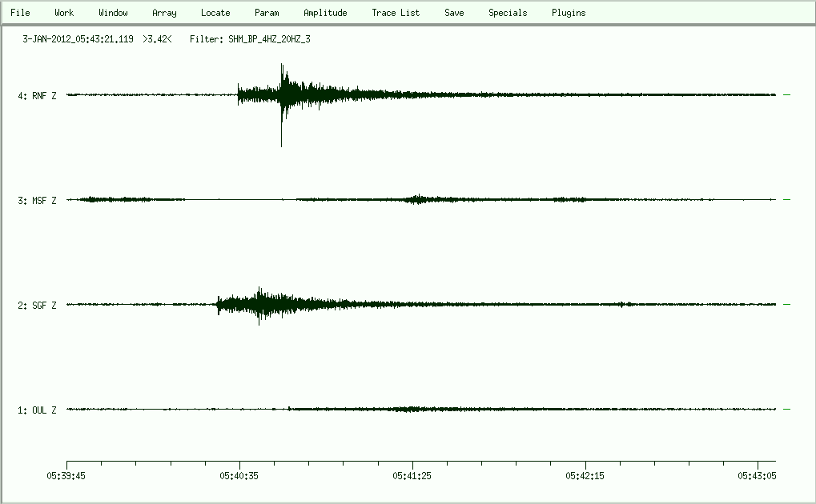Open the Trace List menu
816x504 pixels.
[396, 13]
